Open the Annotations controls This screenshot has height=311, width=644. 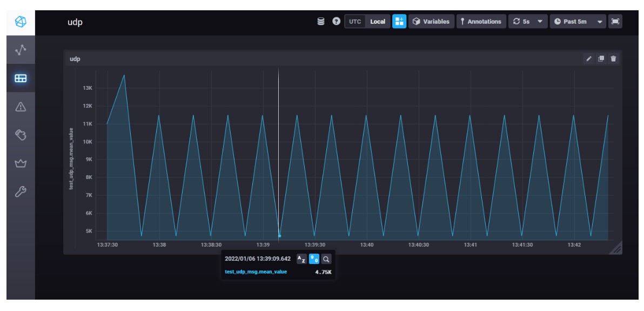point(480,22)
